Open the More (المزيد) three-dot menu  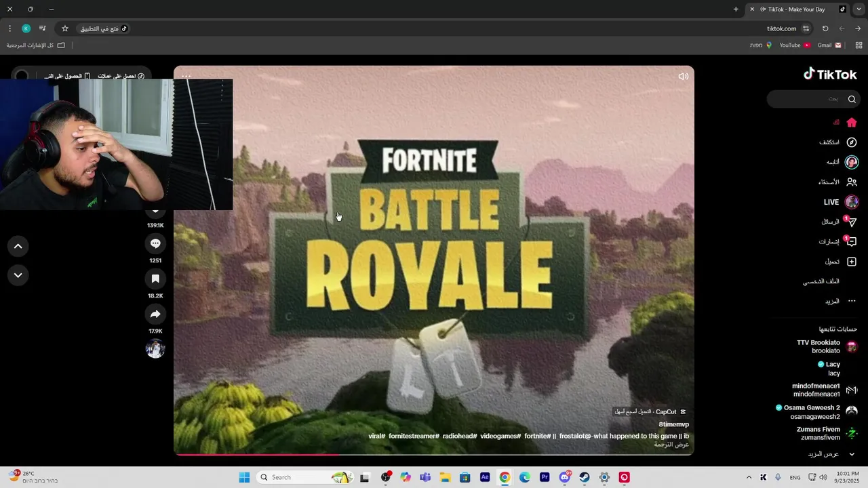point(841,301)
